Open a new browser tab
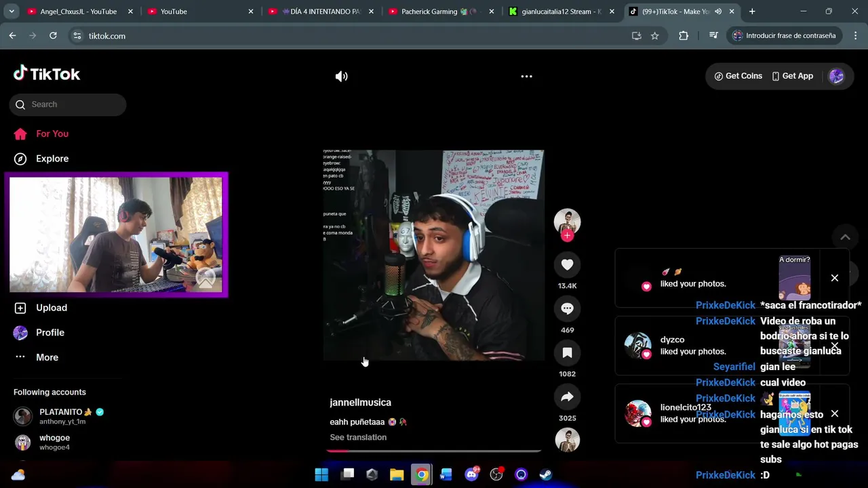 [752, 12]
